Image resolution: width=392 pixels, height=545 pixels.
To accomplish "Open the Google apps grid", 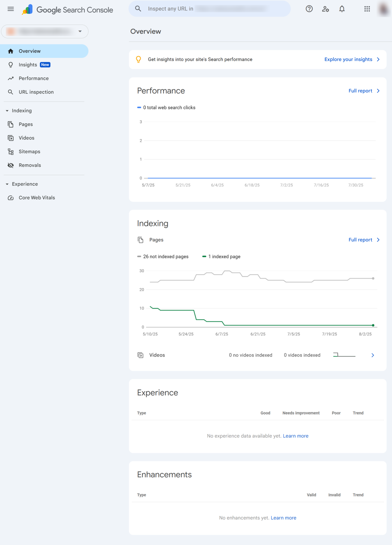I will tap(367, 9).
